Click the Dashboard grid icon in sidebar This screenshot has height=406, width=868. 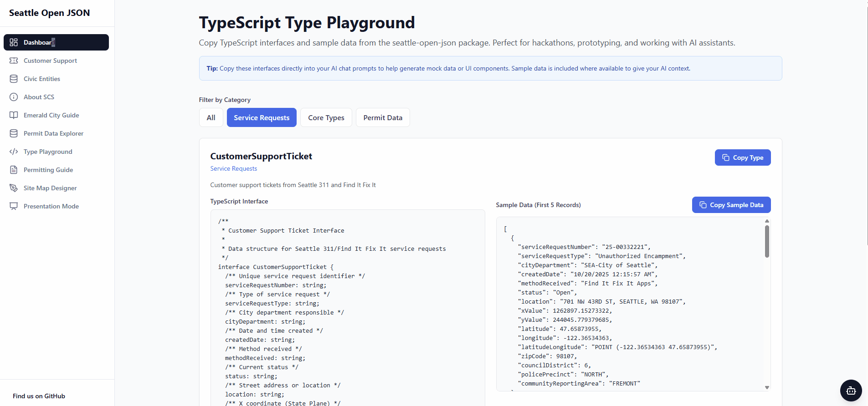[14, 42]
